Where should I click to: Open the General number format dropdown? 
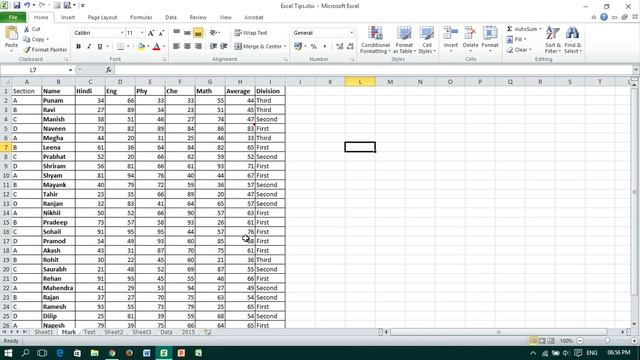351,33
